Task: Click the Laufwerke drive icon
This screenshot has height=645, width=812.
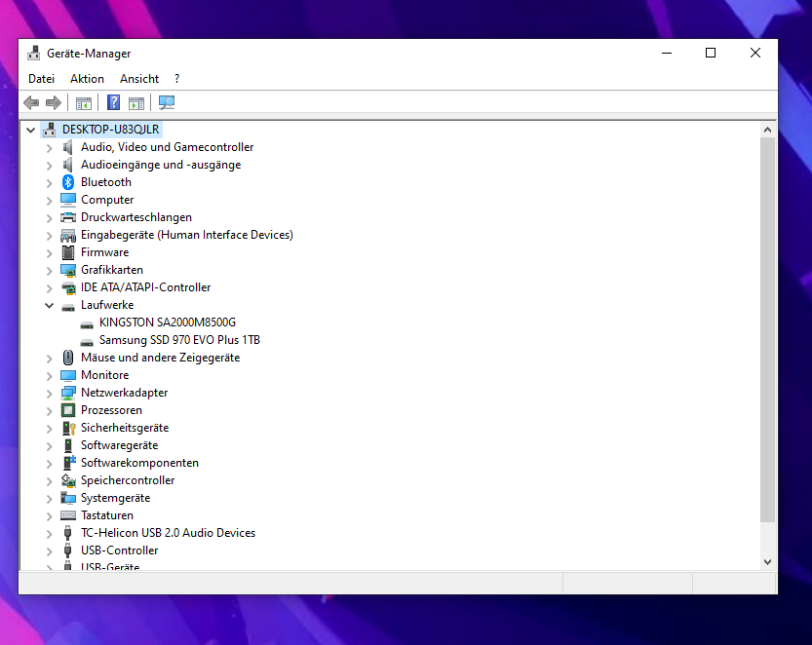Action: coord(68,307)
